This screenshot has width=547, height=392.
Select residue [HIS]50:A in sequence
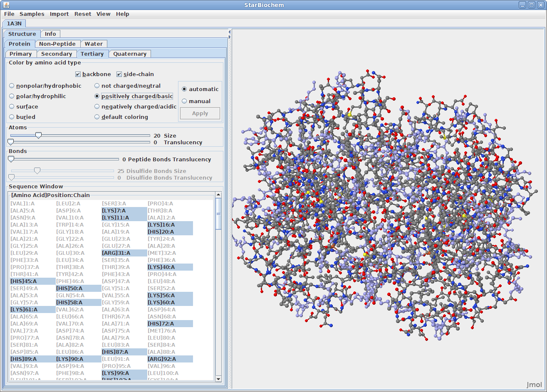tap(79, 288)
